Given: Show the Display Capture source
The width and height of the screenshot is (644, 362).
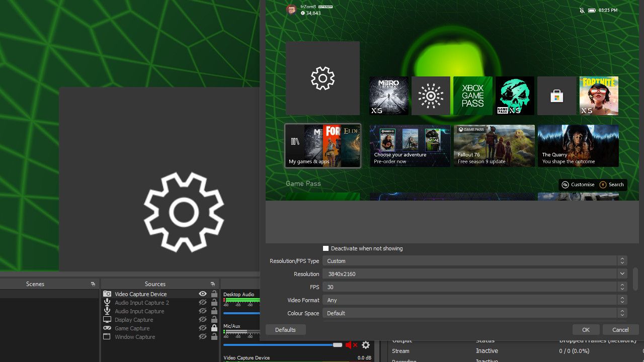Looking at the screenshot, I should pos(203,320).
